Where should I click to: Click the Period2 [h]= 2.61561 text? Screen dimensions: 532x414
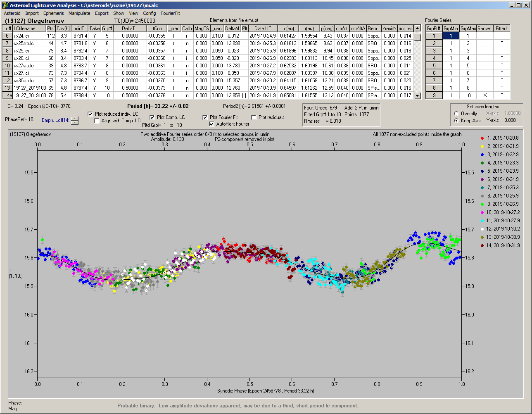tap(255, 106)
